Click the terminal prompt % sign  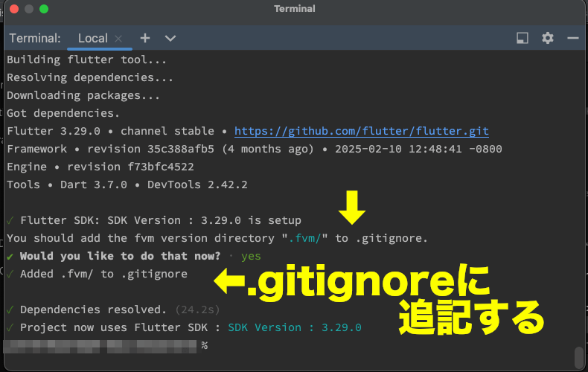point(205,345)
